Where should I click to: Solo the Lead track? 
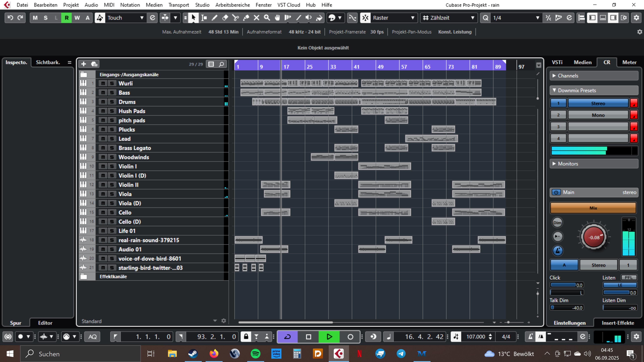(x=112, y=139)
